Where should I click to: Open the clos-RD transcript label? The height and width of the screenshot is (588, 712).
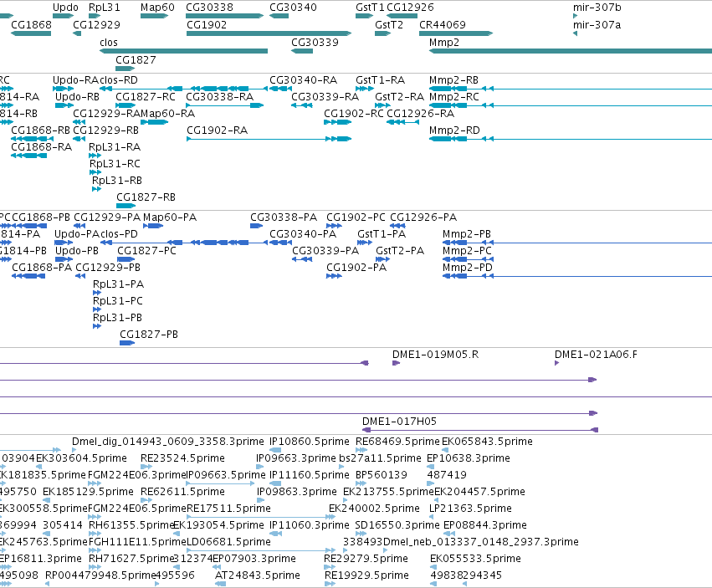[119, 80]
